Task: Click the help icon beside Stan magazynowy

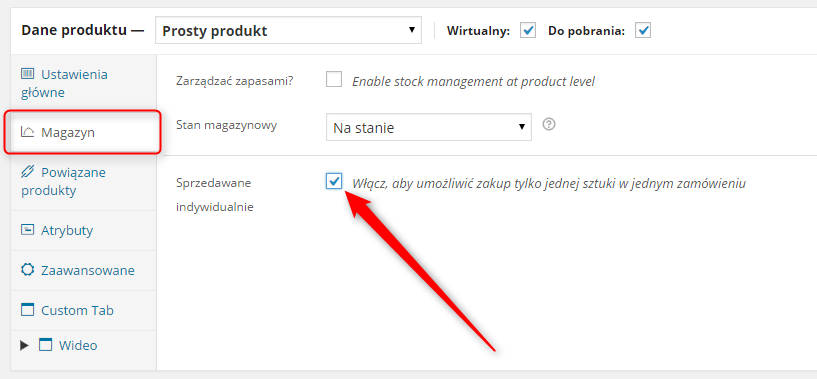Action: click(x=548, y=125)
